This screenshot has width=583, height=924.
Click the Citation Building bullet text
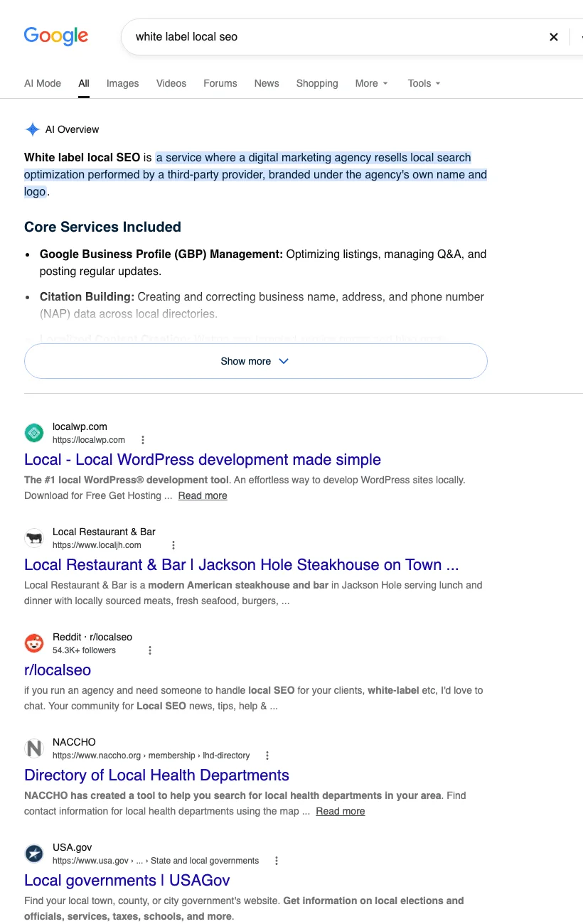click(87, 296)
